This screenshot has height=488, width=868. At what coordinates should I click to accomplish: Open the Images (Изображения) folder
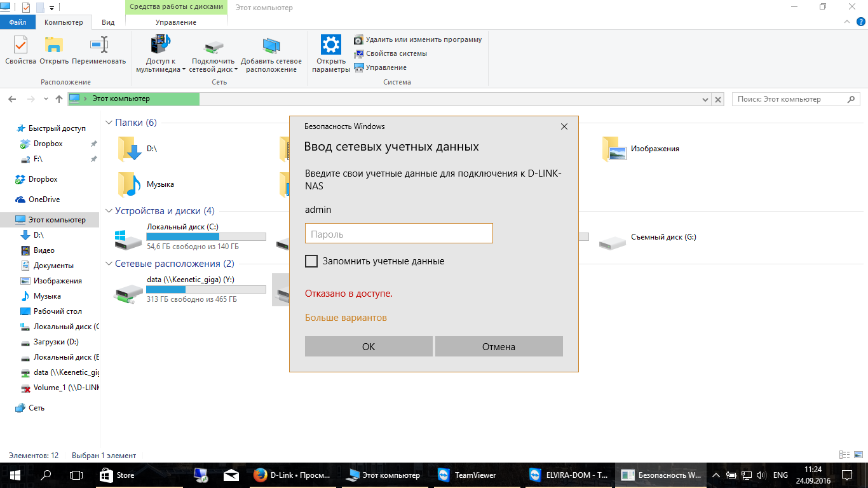point(614,149)
